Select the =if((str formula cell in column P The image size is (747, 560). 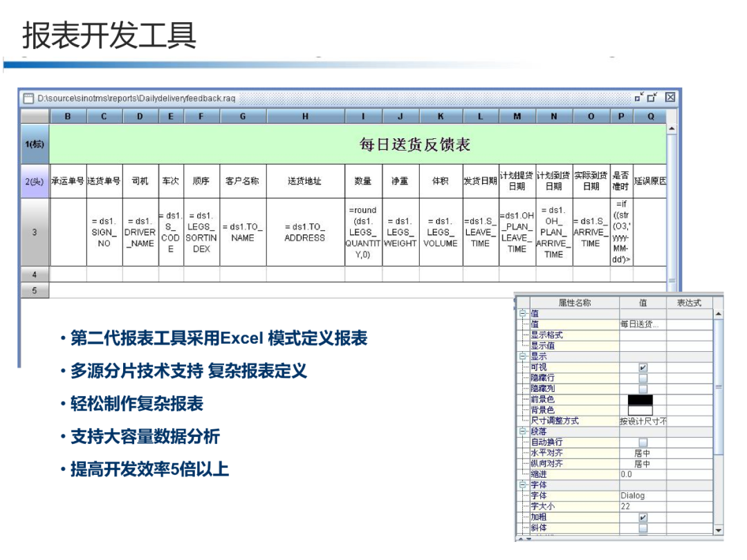(x=621, y=232)
